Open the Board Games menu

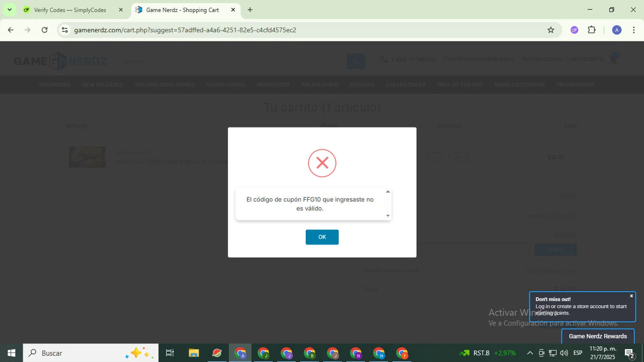tap(226, 85)
